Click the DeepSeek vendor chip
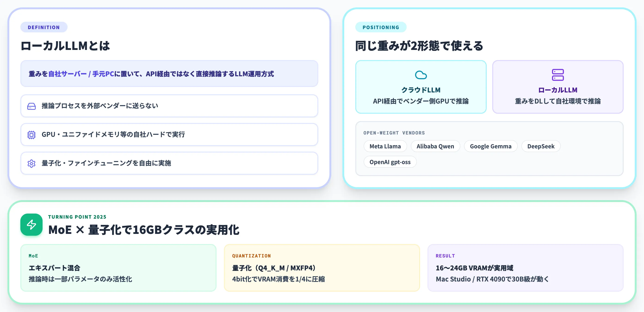Viewport: 644px width, 312px height. [541, 146]
